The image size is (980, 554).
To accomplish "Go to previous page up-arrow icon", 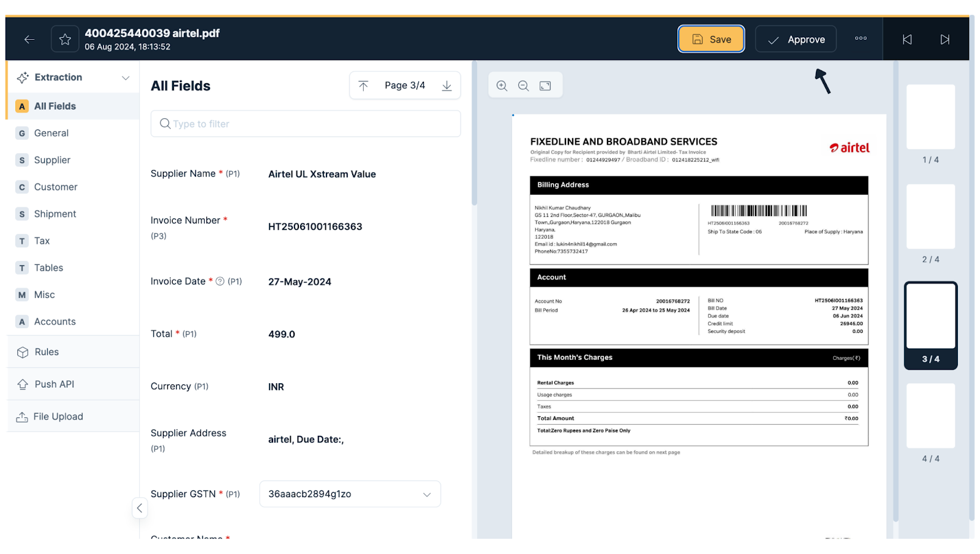I will tap(363, 86).
